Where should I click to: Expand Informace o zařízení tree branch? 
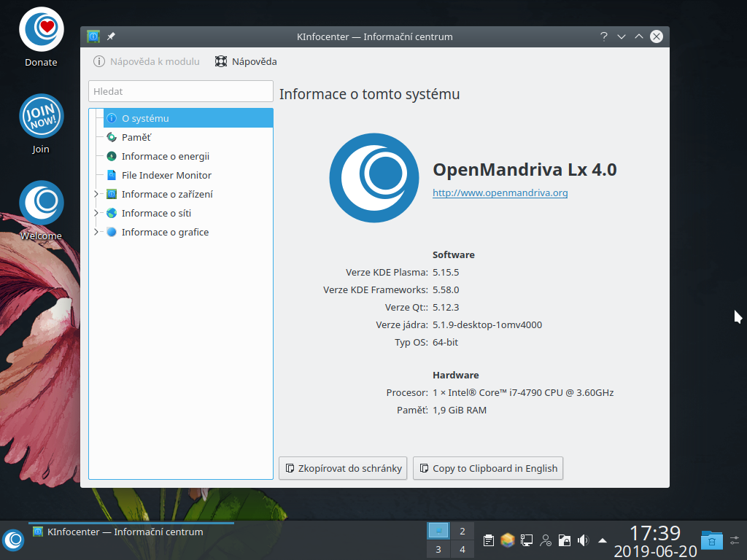95,194
